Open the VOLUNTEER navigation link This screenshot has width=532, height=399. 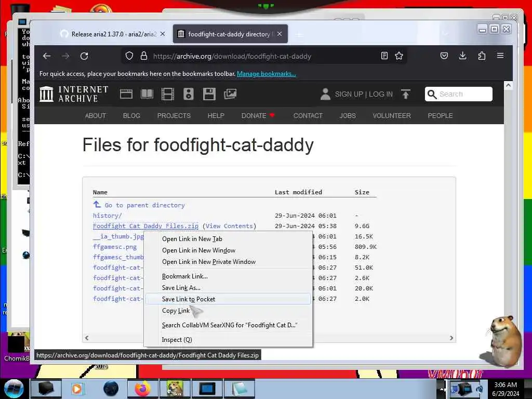point(392,116)
